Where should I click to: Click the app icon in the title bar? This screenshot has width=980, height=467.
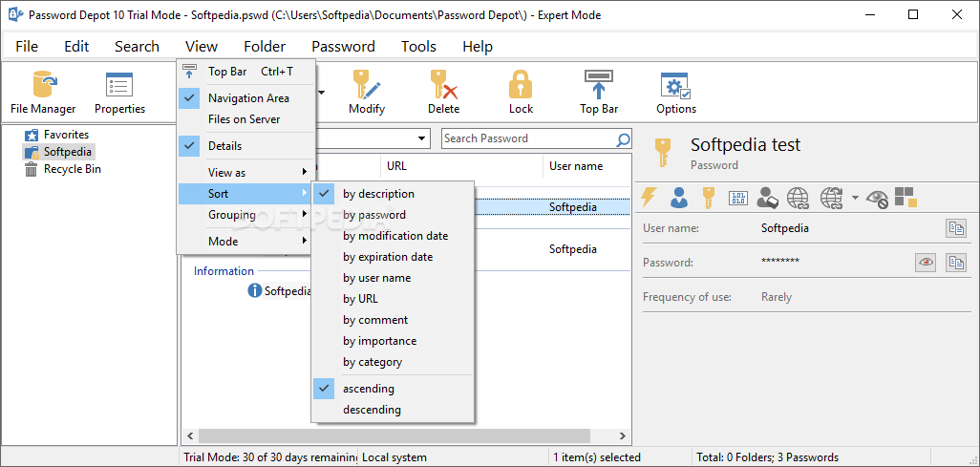[x=13, y=15]
